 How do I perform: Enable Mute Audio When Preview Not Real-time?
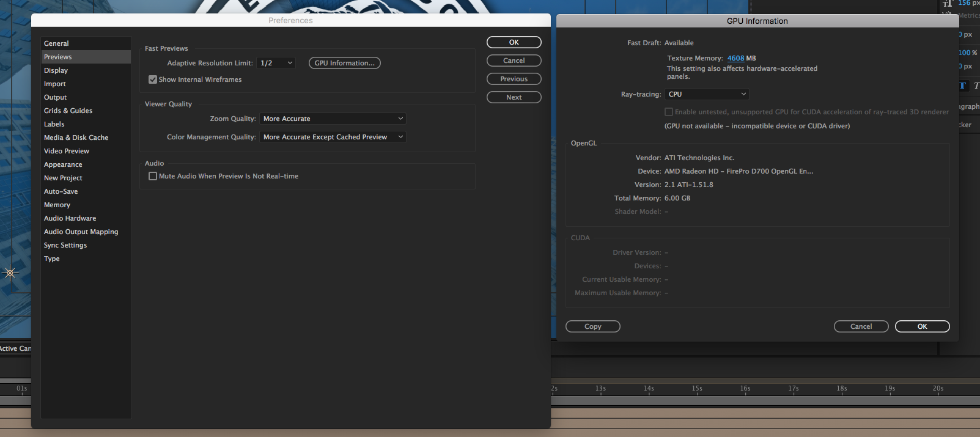click(x=153, y=176)
